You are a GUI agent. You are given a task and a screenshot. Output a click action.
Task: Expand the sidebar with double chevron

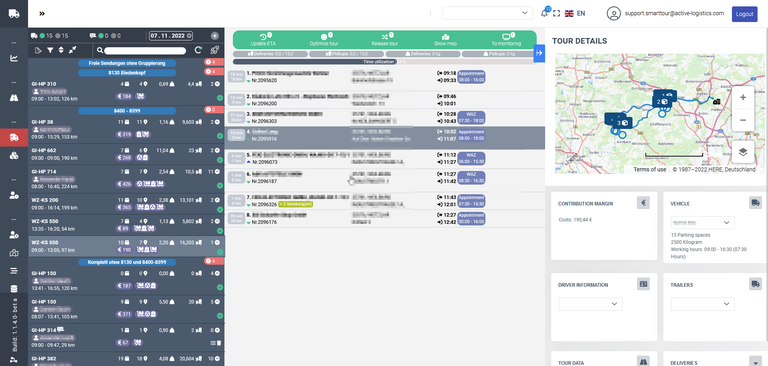(42, 14)
